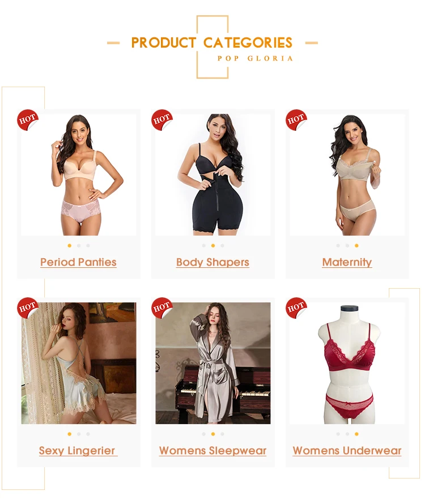The height and width of the screenshot is (504, 425).
Task: Open the Period Panties category link
Action: (x=78, y=262)
